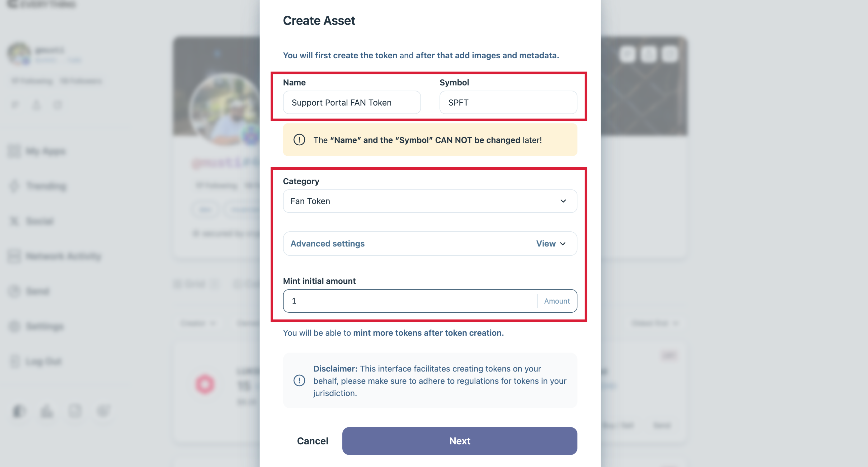
Task: Click the Social X icon in sidebar
Action: click(15, 221)
